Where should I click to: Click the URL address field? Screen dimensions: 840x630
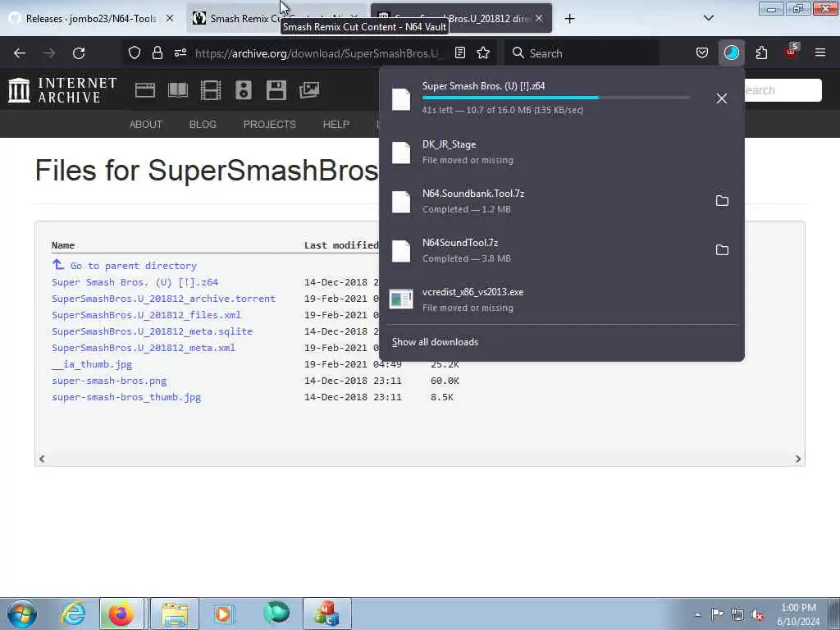pos(319,53)
